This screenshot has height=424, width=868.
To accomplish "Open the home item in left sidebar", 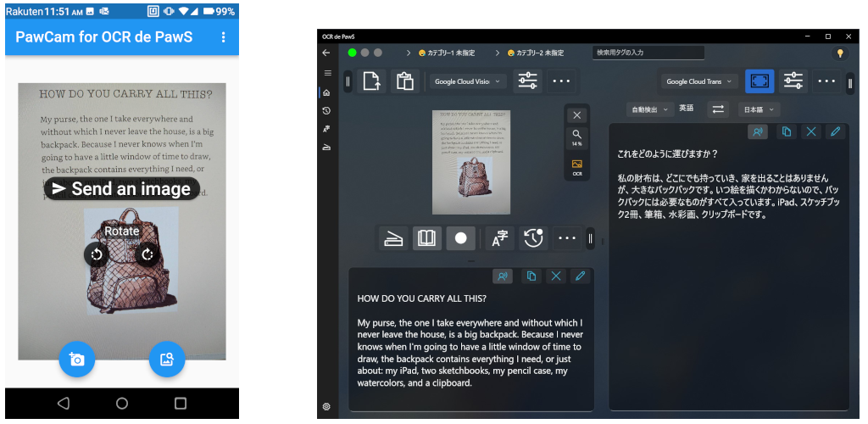I will tap(326, 92).
